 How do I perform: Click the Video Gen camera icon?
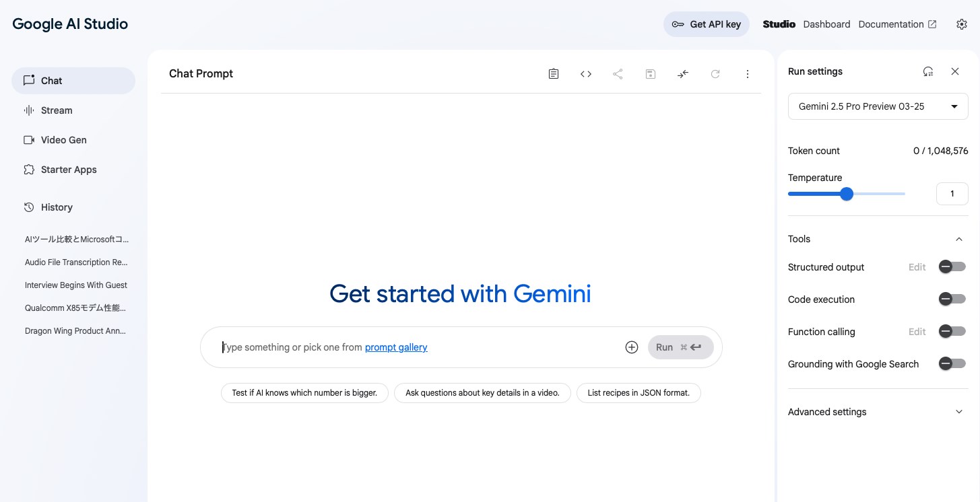click(29, 140)
